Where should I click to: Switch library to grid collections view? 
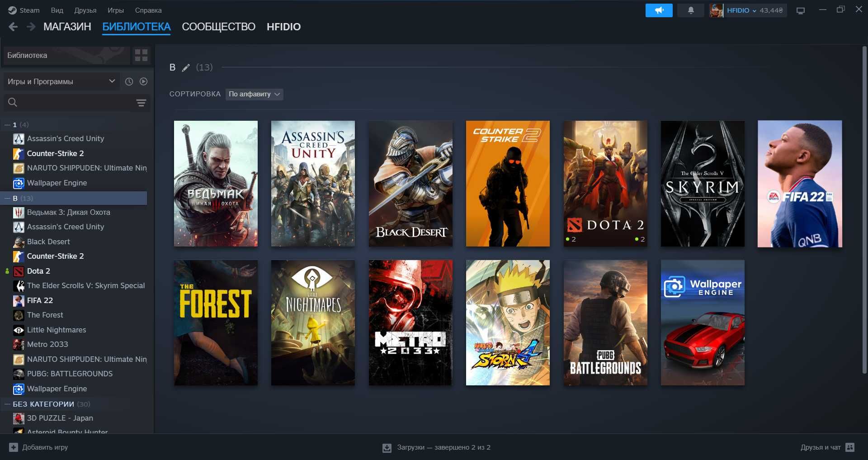click(x=142, y=55)
